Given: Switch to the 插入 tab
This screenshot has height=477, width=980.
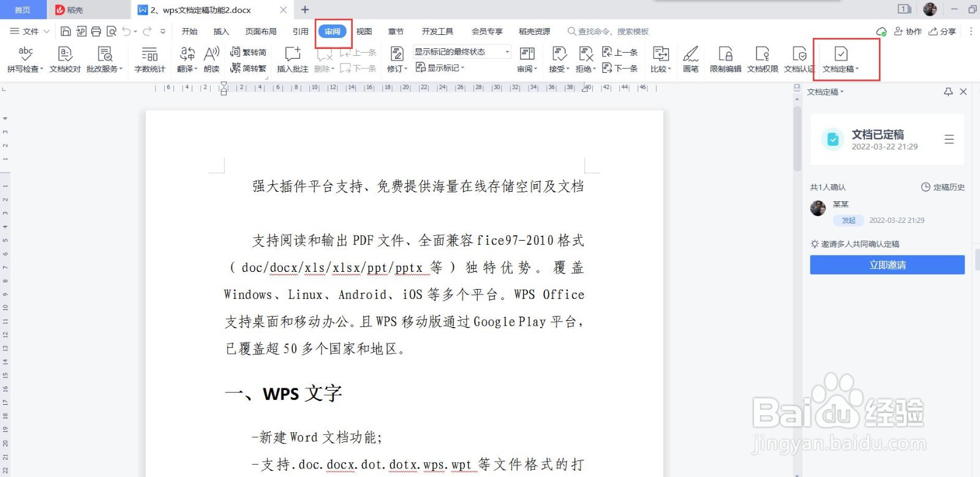Looking at the screenshot, I should (221, 31).
